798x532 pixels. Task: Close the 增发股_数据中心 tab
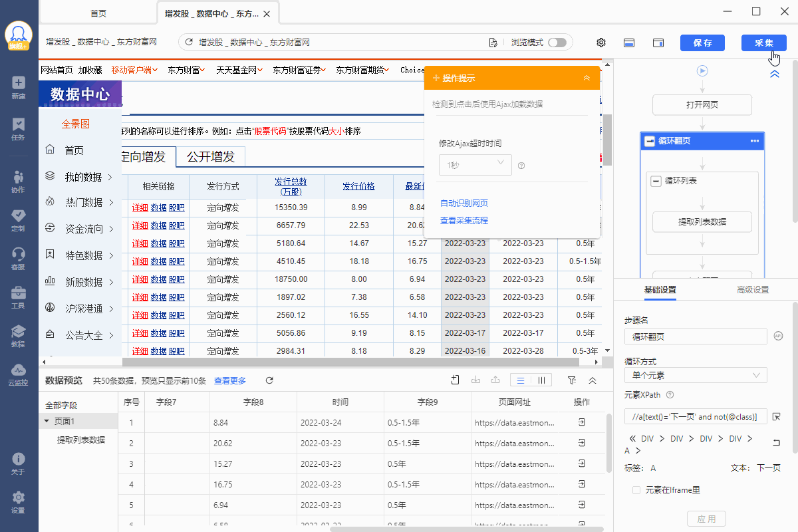pyautogui.click(x=267, y=13)
